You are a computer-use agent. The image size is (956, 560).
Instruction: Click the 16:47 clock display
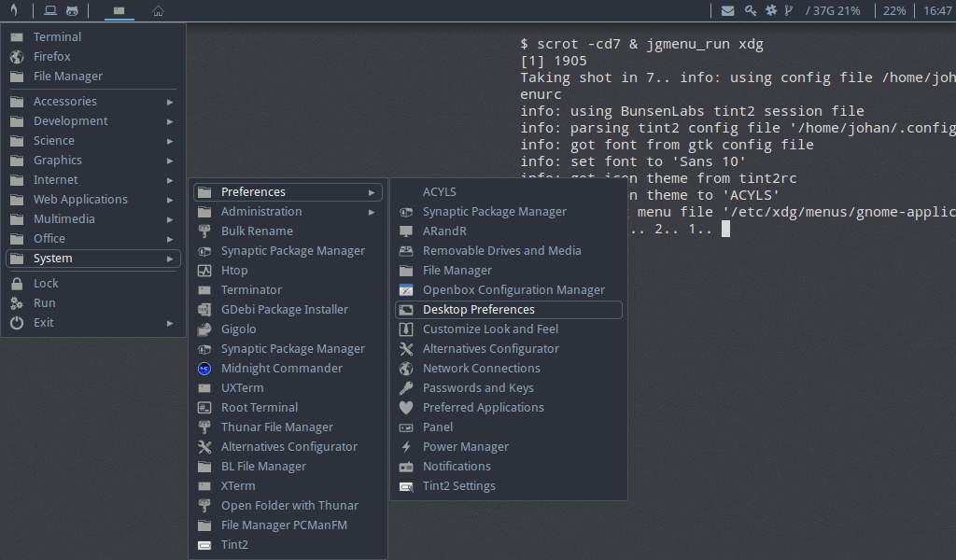[x=937, y=10]
